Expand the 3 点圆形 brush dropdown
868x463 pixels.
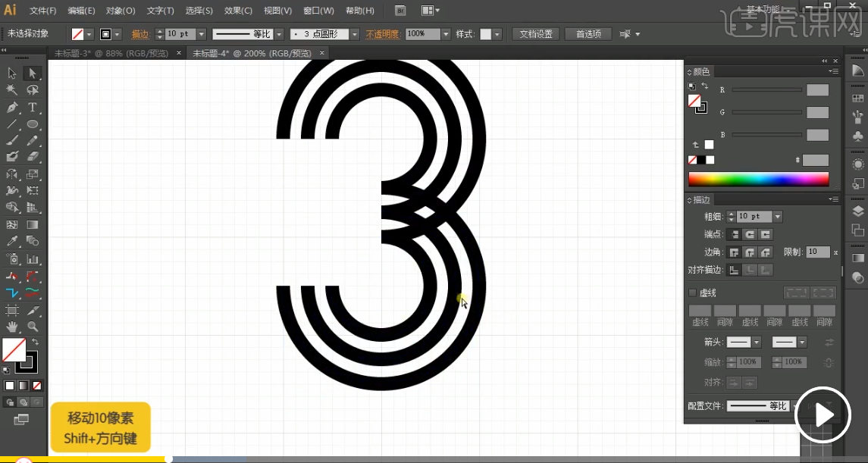click(x=354, y=34)
